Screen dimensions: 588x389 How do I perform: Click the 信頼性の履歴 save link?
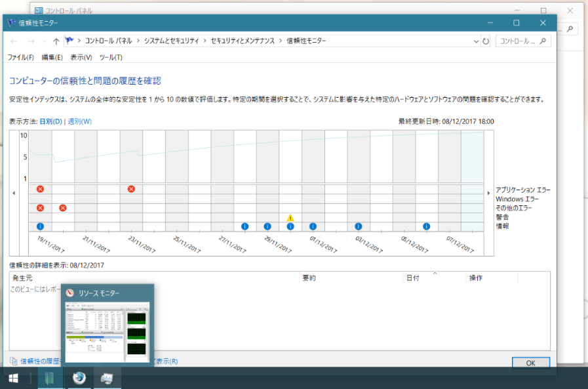(x=40, y=361)
